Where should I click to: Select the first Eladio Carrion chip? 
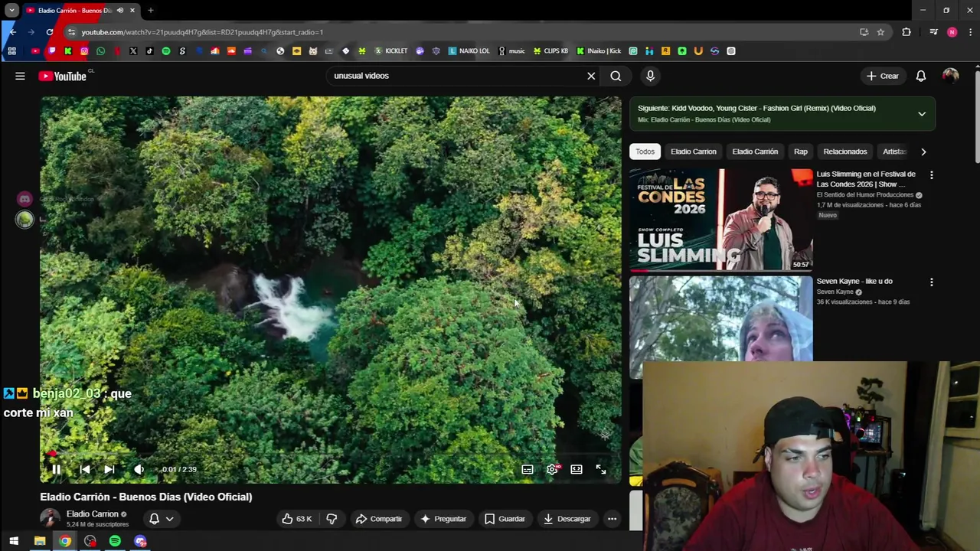click(x=694, y=152)
